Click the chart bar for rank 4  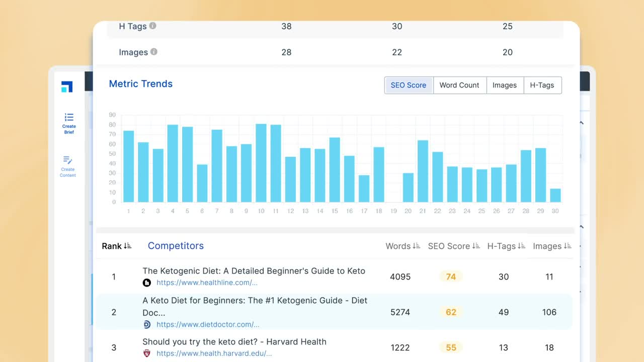coord(173,163)
